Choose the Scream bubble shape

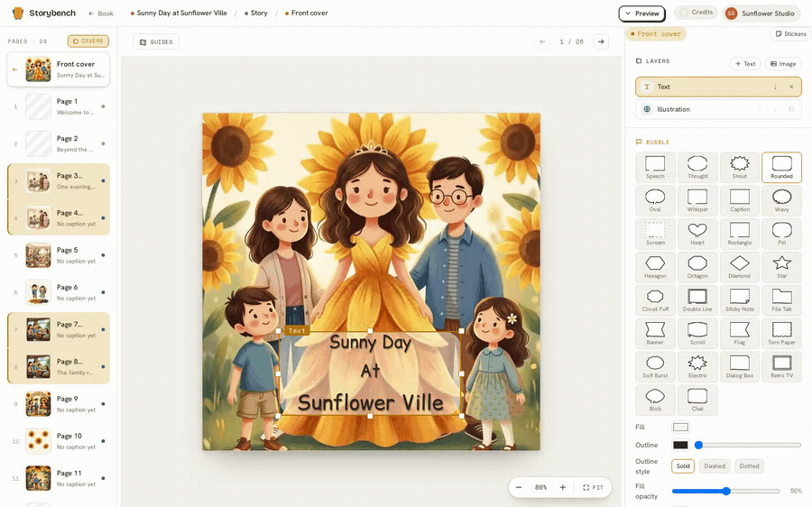click(655, 234)
